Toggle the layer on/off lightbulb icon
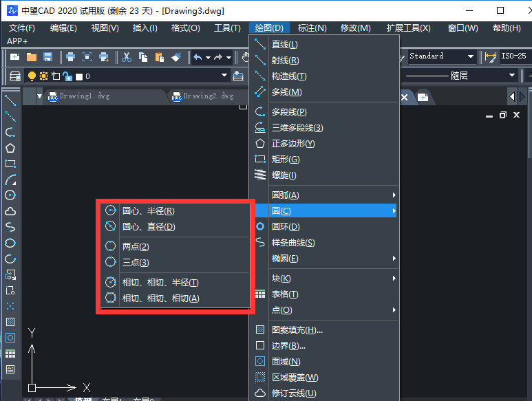The width and height of the screenshot is (532, 401). [32, 76]
